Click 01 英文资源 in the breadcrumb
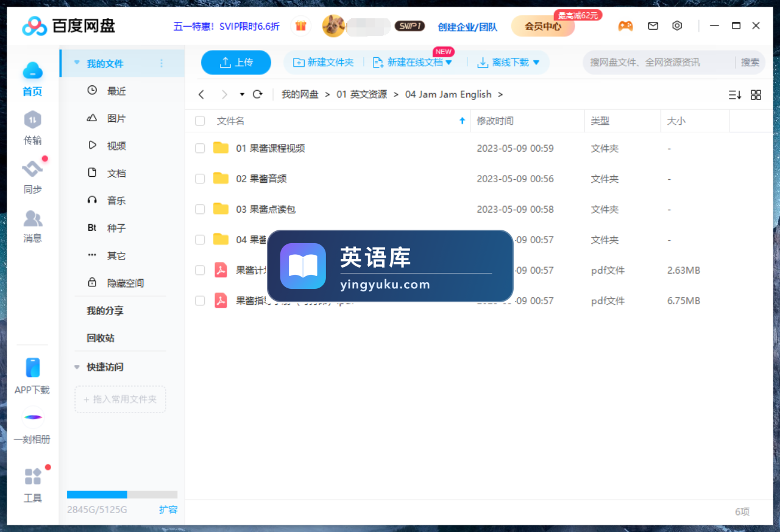 point(361,94)
